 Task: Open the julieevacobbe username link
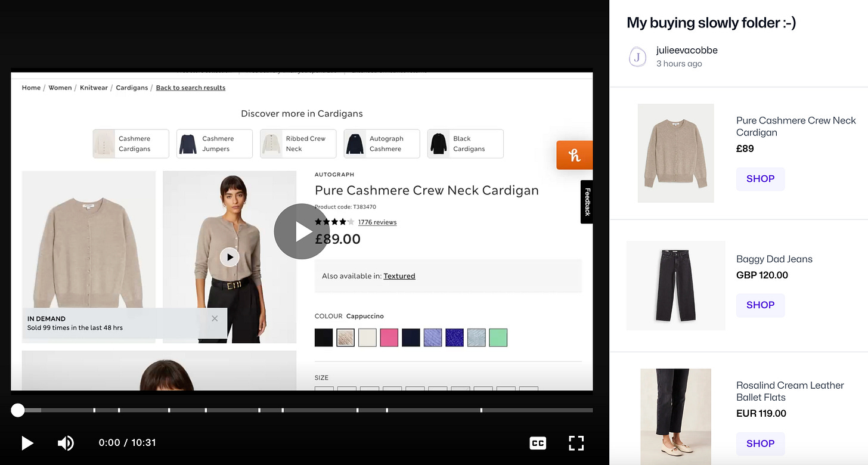point(687,50)
